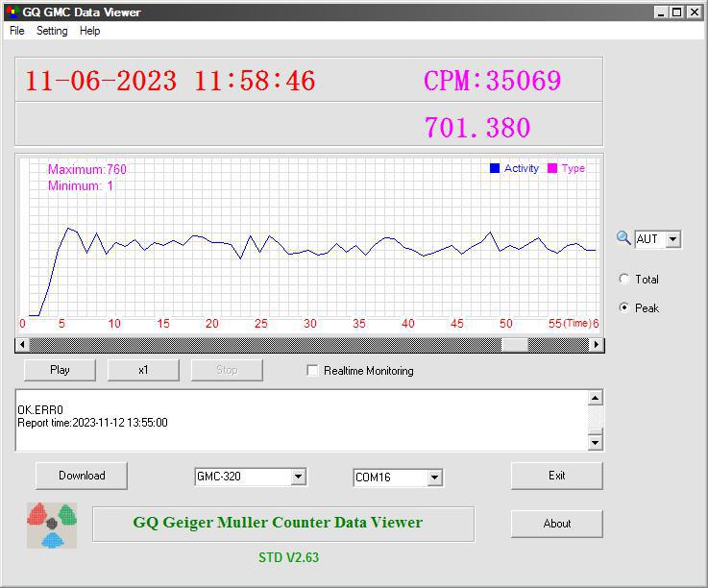Open the GMC-320 device model dropdown
This screenshot has height=588, width=708.
[x=298, y=477]
